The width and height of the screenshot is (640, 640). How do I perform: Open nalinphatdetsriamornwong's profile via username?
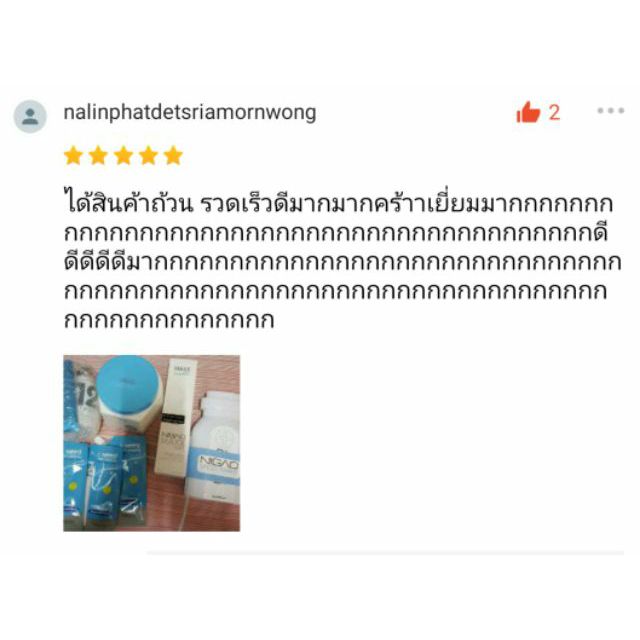[x=190, y=113]
